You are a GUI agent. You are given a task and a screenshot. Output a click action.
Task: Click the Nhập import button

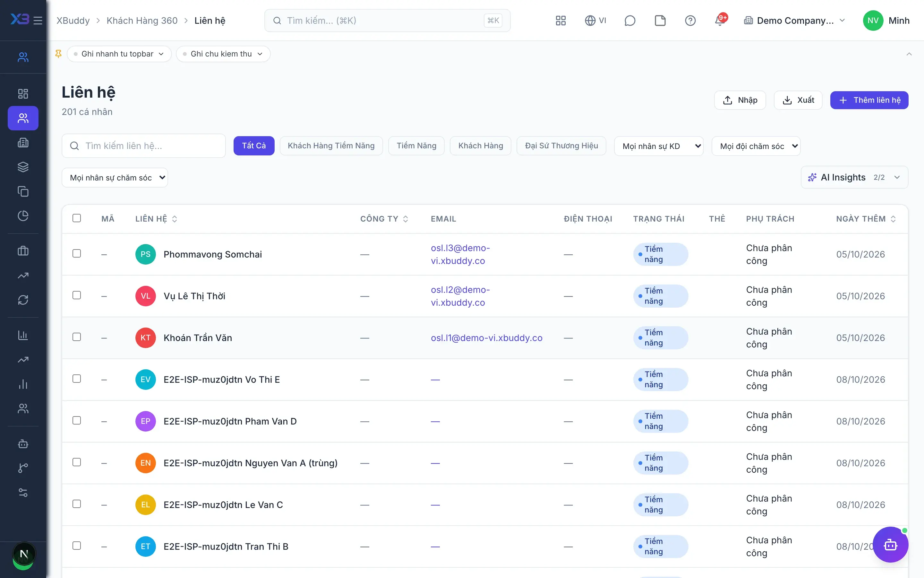[x=740, y=100]
